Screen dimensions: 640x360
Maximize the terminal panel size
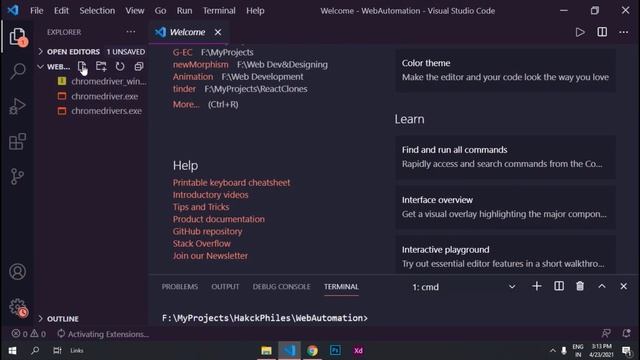(x=602, y=287)
